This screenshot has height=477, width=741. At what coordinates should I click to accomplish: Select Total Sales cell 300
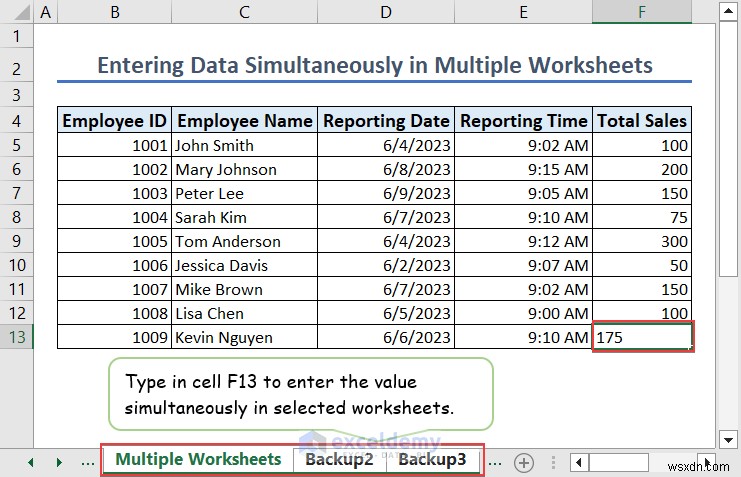tap(642, 241)
